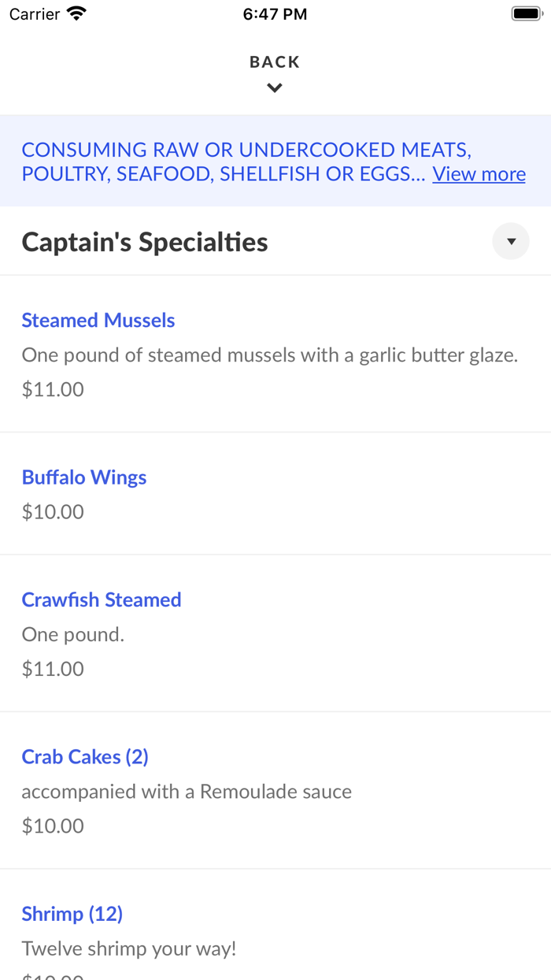Open the Crab Cakes (2) item
Screen dimensions: 551x980
pos(85,756)
